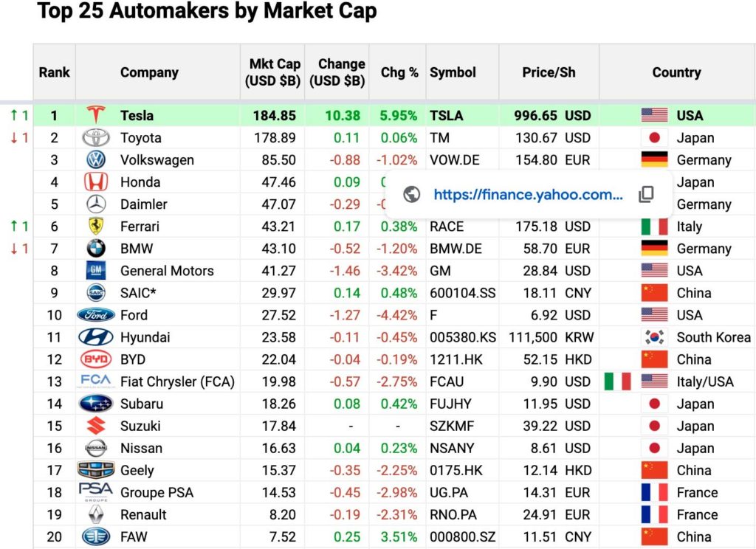This screenshot has width=756, height=549.
Task: Click the Chg % column header
Action: (x=399, y=72)
